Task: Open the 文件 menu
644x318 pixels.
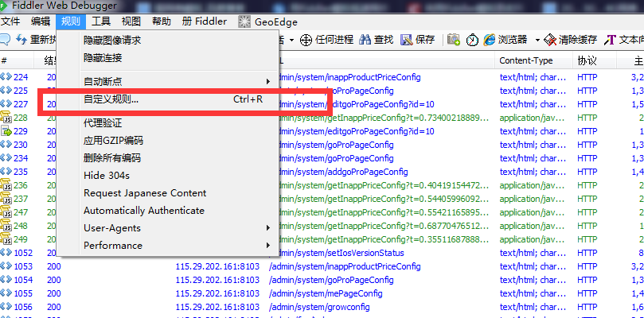Action: (x=10, y=21)
